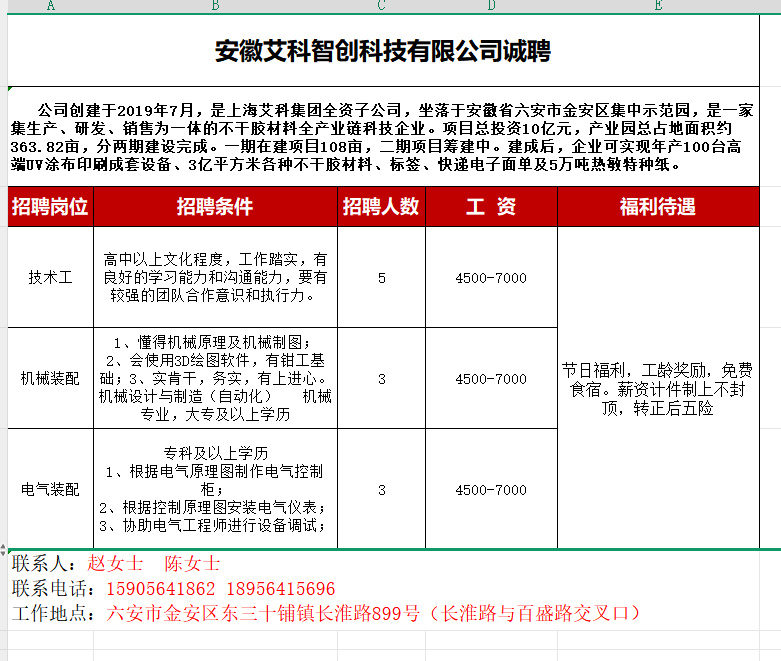Select the 福利待遇 header cell

click(657, 207)
